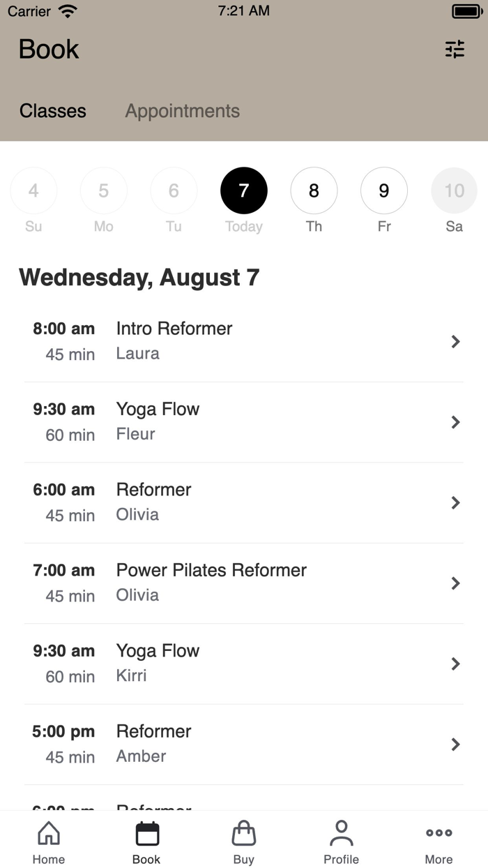Tap the Book calendar icon
This screenshot has height=868, width=488.
tap(146, 833)
